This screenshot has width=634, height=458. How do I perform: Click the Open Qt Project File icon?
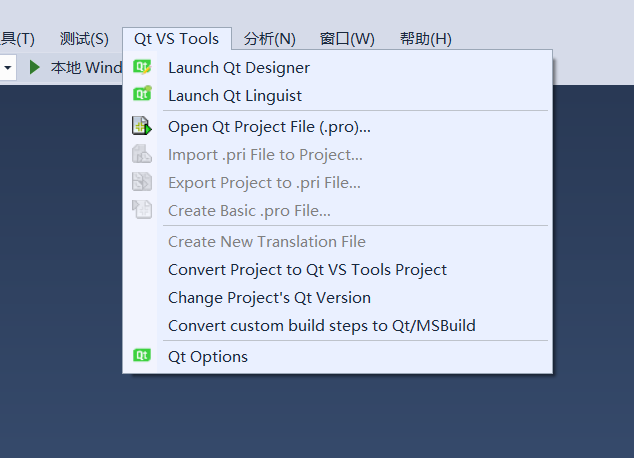click(x=142, y=126)
